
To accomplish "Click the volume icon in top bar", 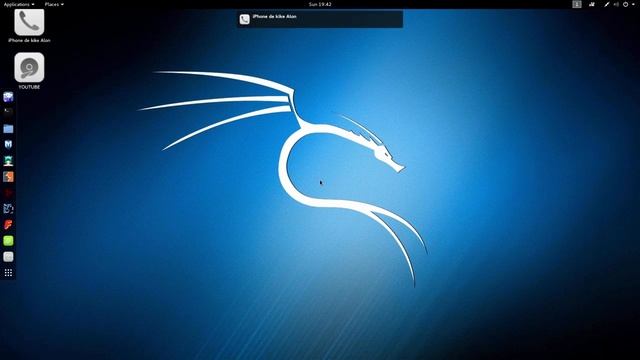I will click(616, 4).
